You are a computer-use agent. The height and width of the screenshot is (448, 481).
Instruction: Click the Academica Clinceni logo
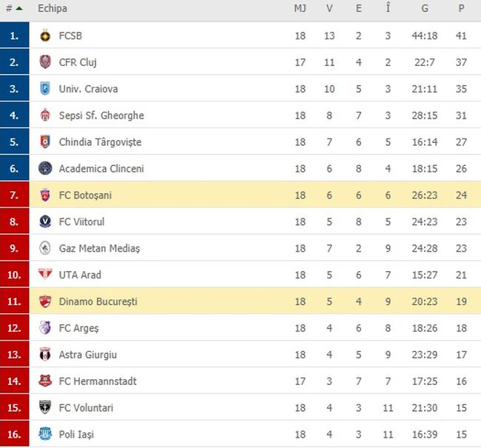point(45,169)
